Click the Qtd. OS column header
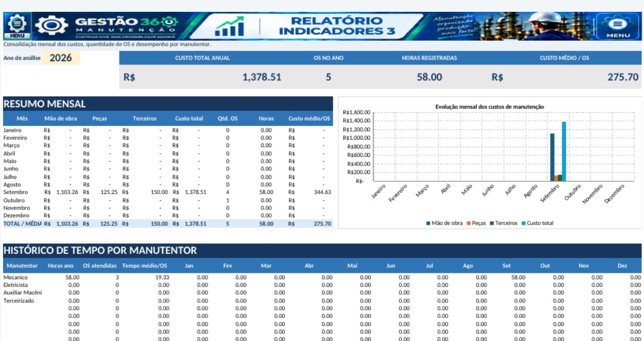The image size is (644, 341). [228, 118]
